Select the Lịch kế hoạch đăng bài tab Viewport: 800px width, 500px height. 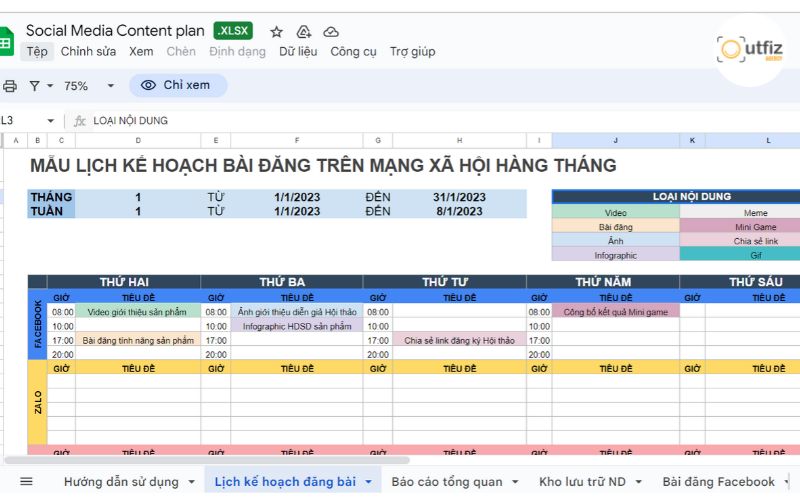[285, 482]
